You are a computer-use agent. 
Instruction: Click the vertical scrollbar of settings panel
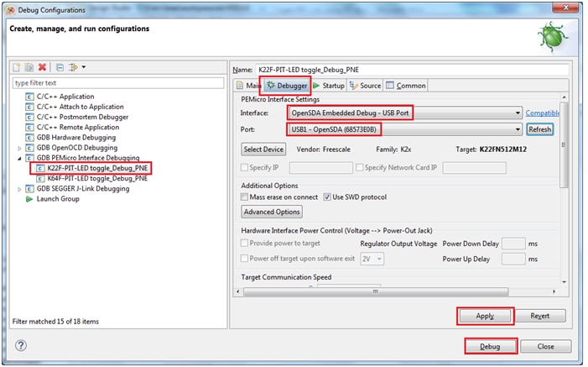[x=564, y=144]
